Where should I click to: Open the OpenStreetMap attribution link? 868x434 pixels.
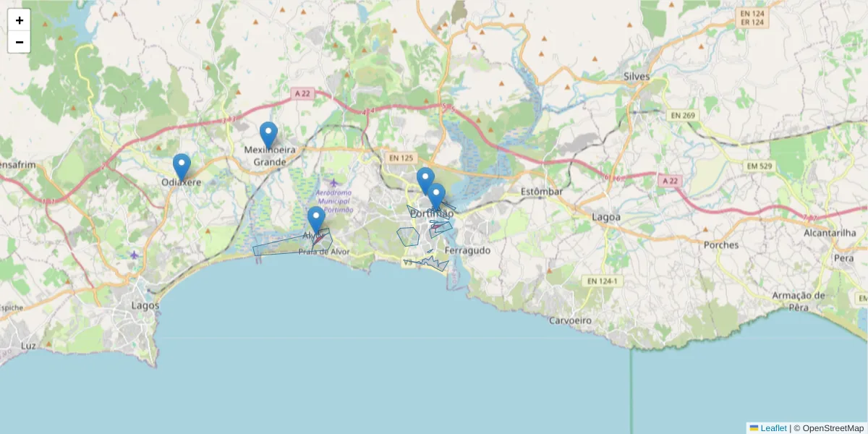tap(828, 428)
